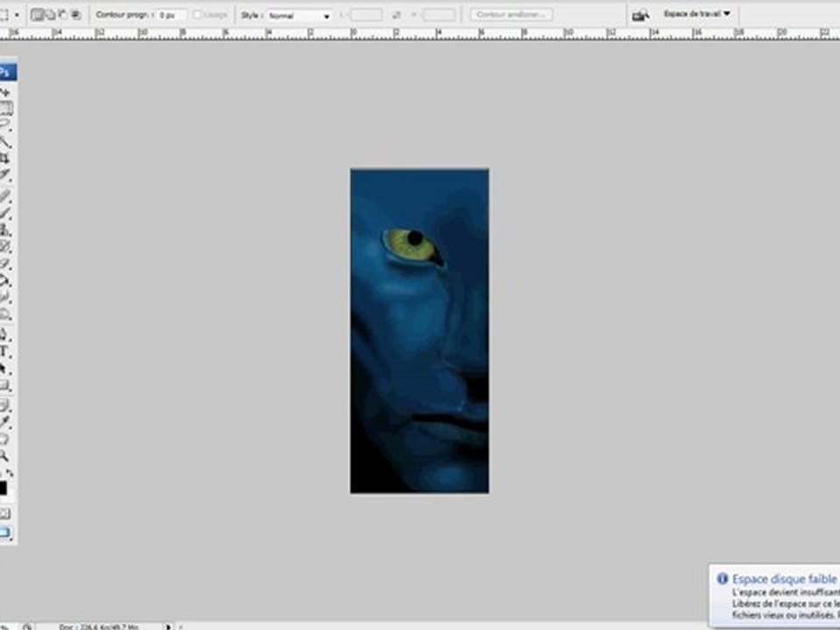Select the Zoom tool
This screenshot has width=840, height=630.
pos(5,456)
